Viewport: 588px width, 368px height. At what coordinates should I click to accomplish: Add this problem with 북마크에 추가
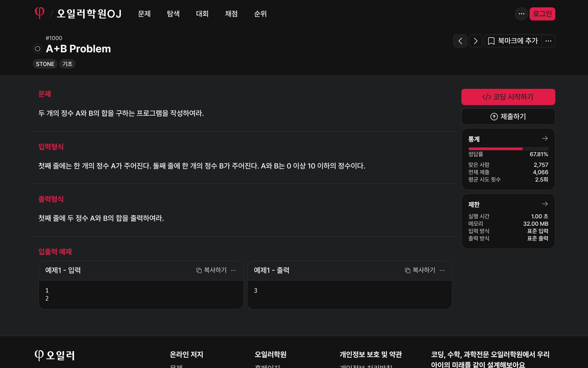click(x=513, y=41)
